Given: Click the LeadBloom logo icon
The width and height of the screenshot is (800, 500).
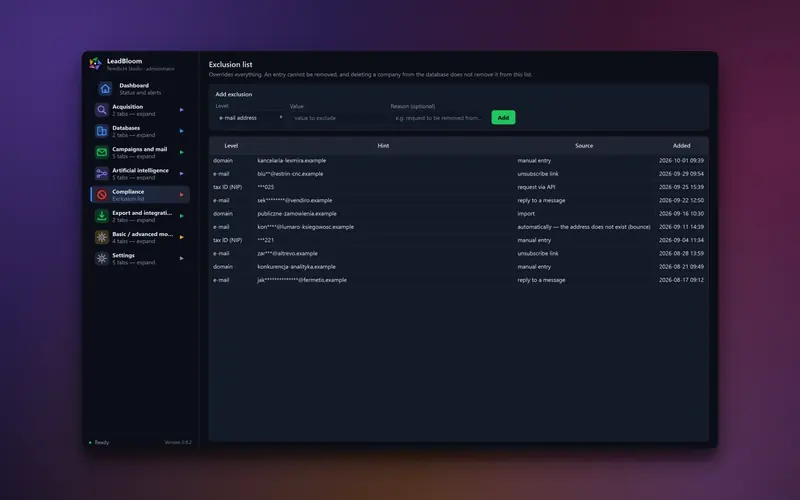Looking at the screenshot, I should pos(95,64).
